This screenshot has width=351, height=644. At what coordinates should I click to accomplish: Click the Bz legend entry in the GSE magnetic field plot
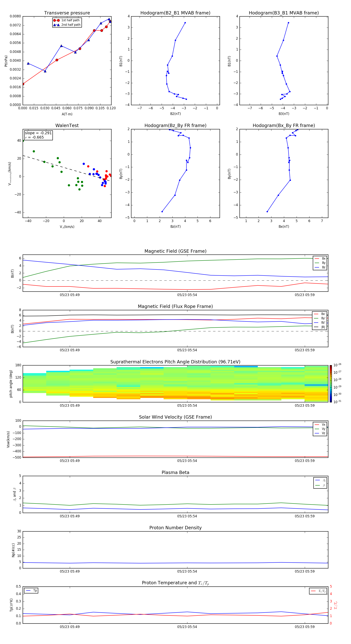320,267
